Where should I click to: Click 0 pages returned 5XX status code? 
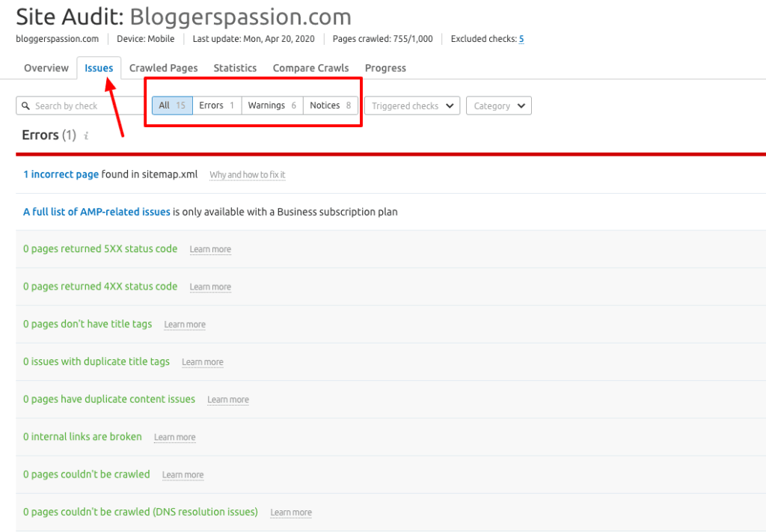point(100,248)
